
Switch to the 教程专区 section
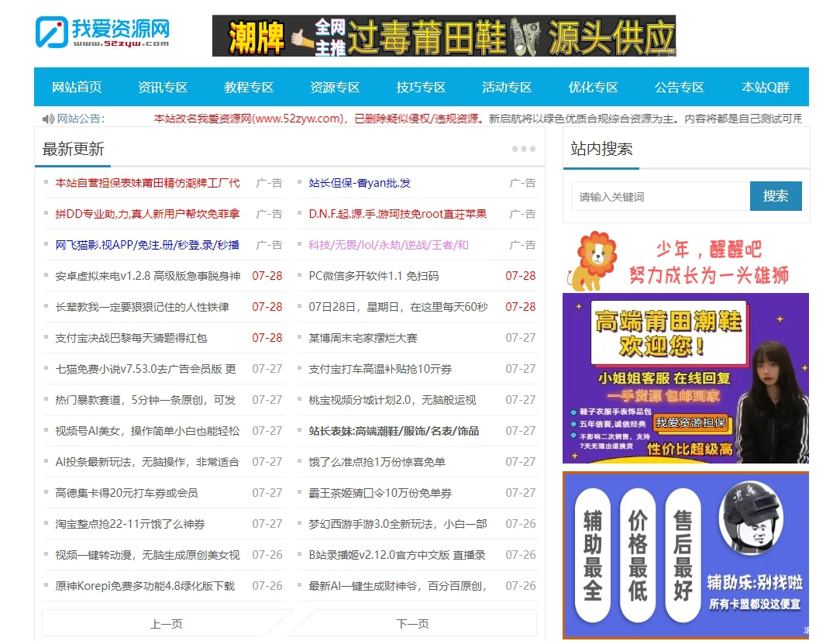[x=248, y=87]
